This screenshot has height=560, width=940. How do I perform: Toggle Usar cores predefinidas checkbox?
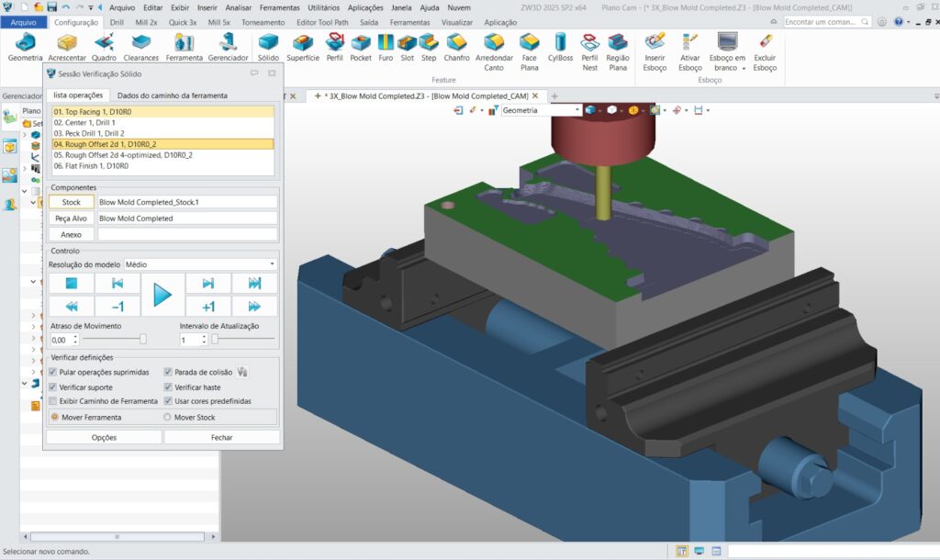click(x=168, y=401)
